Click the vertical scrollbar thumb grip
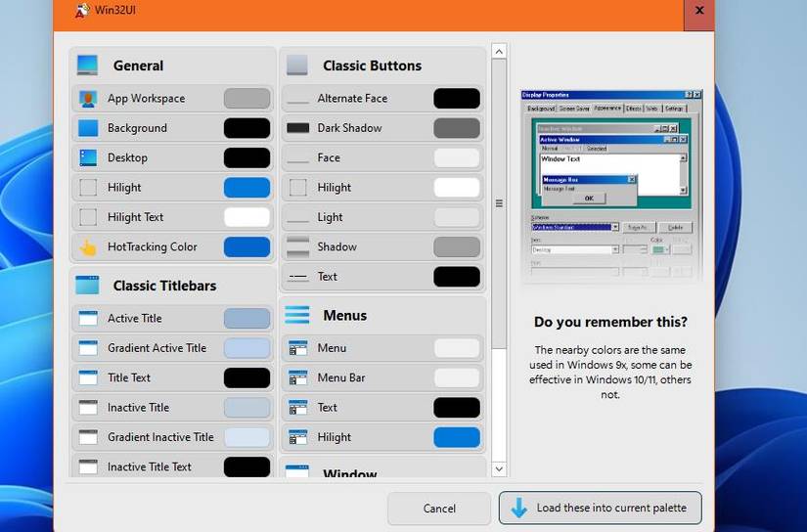This screenshot has width=807, height=532. click(499, 203)
